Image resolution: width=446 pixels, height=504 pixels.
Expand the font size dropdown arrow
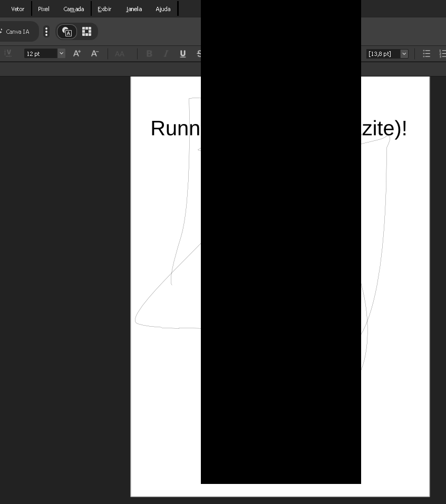61,53
